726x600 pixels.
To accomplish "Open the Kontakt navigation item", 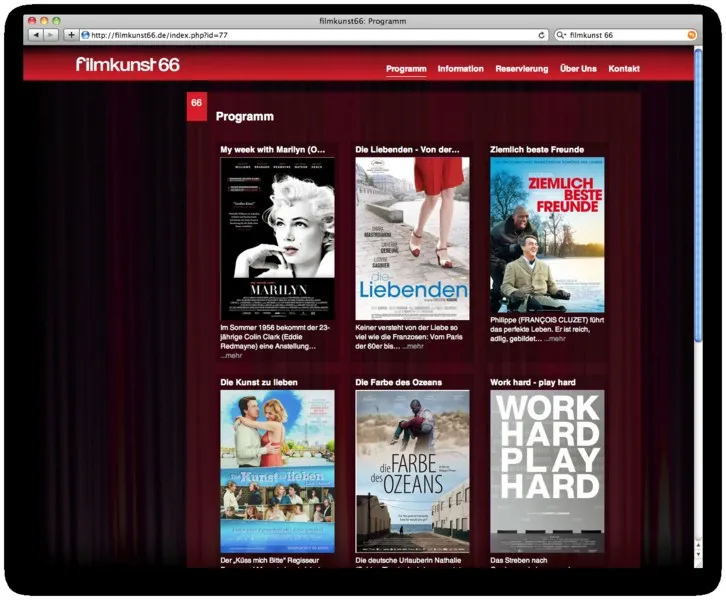I will click(x=624, y=69).
